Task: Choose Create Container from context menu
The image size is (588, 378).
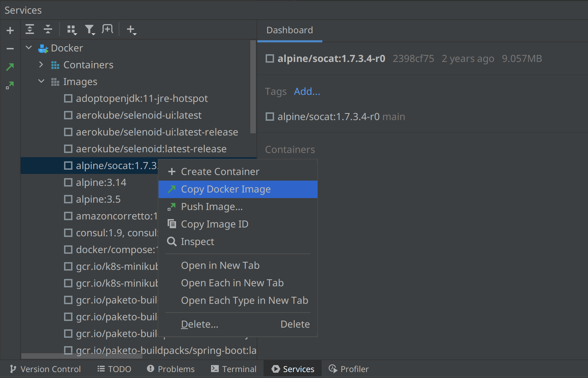Action: tap(220, 172)
